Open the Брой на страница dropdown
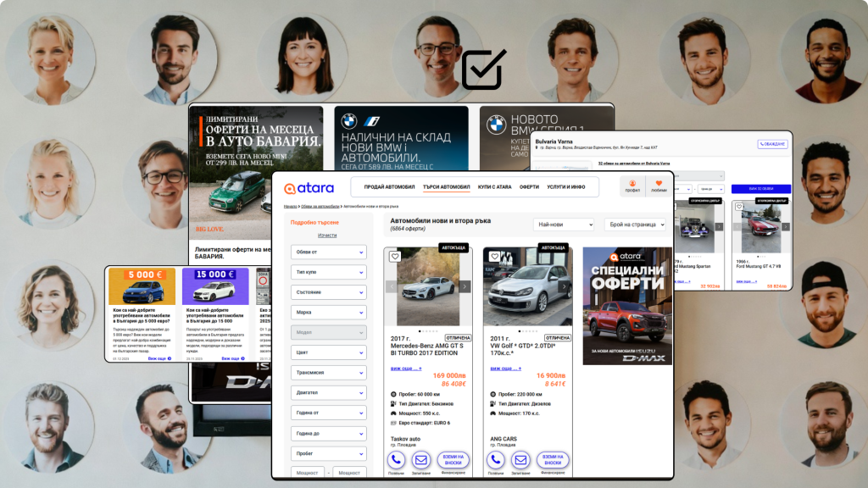Image resolution: width=868 pixels, height=488 pixels. 635,225
